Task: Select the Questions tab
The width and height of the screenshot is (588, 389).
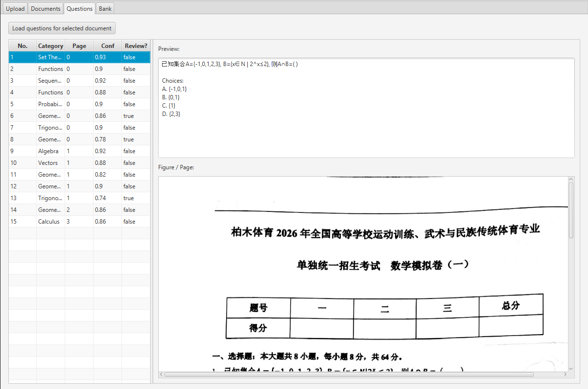Action: click(79, 8)
